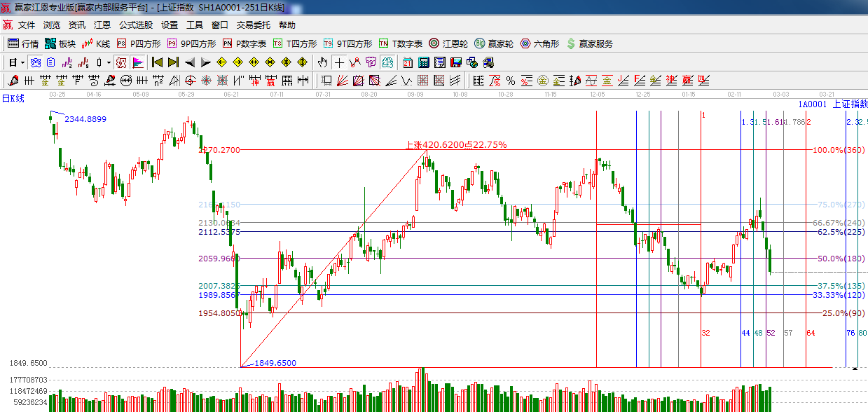
Task: Click the percent % drawing tool
Action: tap(511, 81)
